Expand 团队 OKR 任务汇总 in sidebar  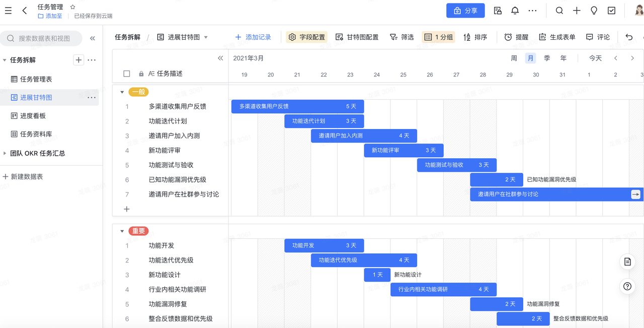click(5, 153)
